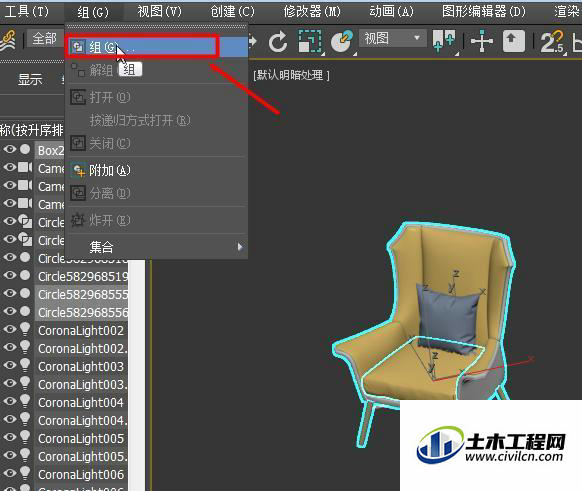Click the select and place icon
Viewport: 582px width, 491px height.
point(342,42)
